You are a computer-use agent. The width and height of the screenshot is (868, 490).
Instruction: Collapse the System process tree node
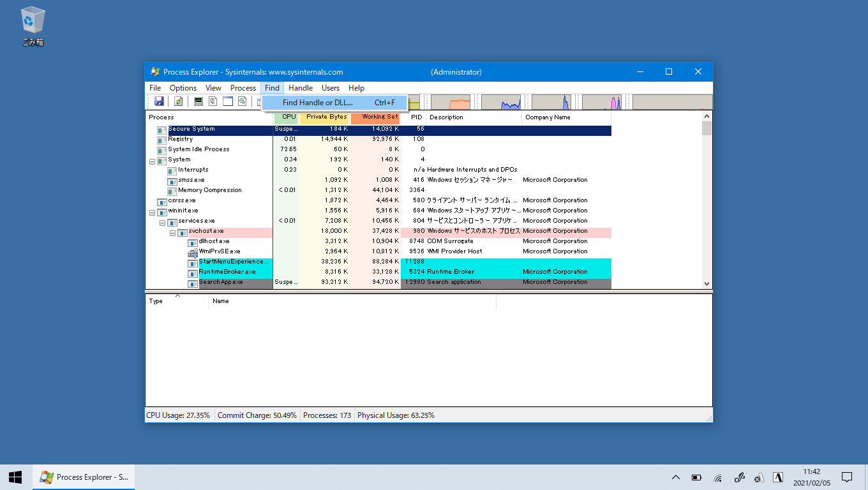pyautogui.click(x=152, y=161)
